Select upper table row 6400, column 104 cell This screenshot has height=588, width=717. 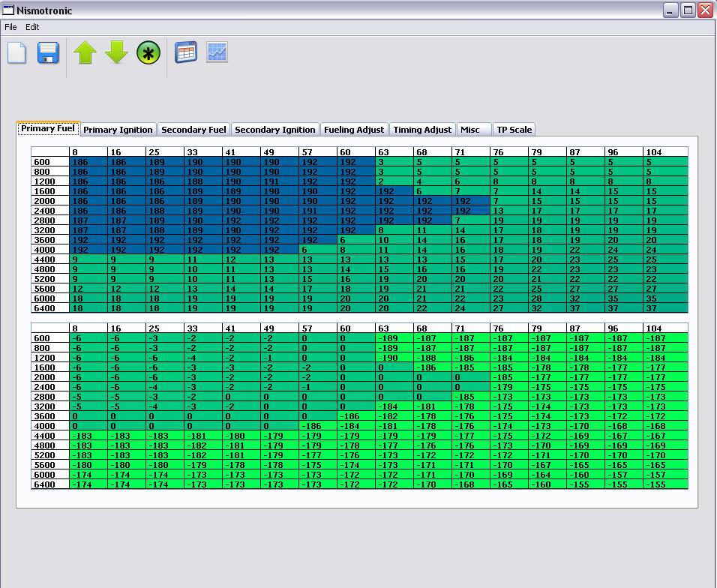click(x=665, y=308)
